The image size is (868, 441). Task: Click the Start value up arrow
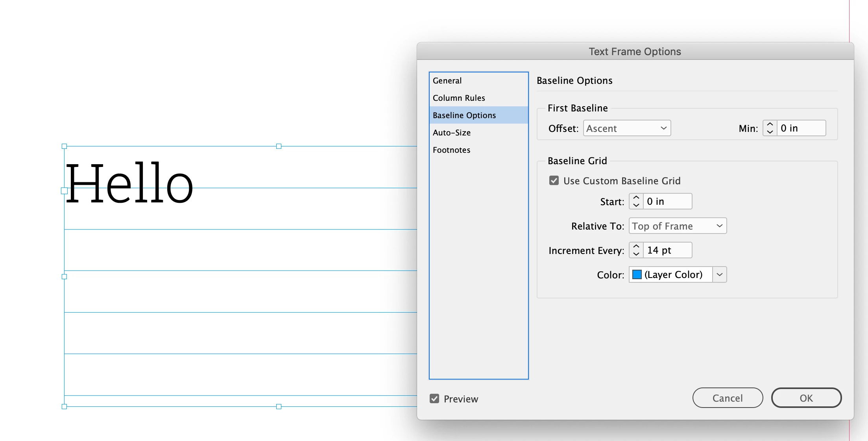(636, 198)
